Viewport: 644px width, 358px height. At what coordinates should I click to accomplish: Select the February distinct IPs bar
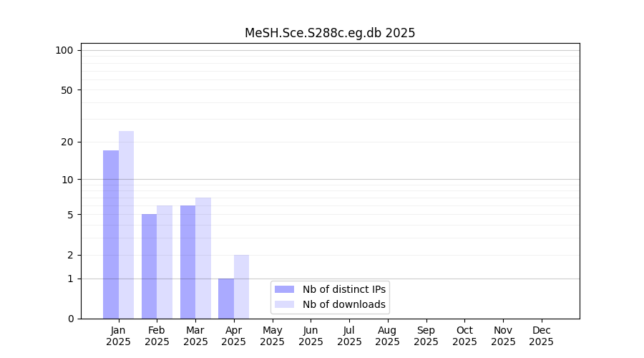tap(149, 266)
